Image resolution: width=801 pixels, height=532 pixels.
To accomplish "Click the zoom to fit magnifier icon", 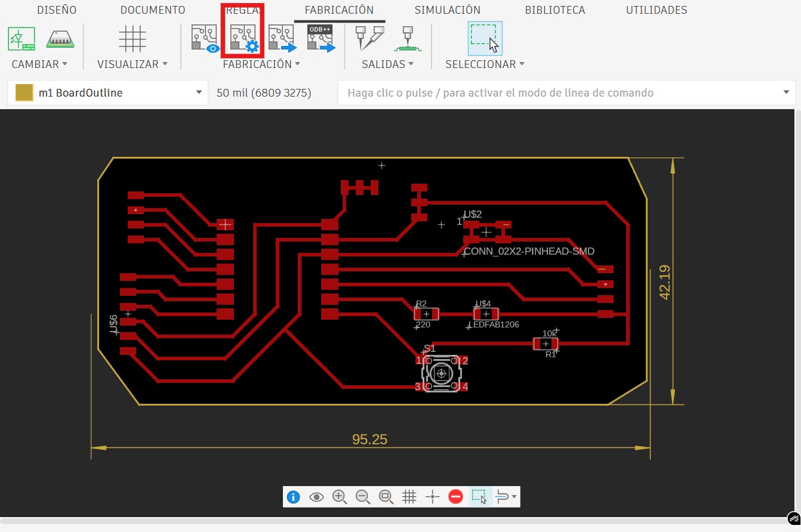I will point(386,496).
